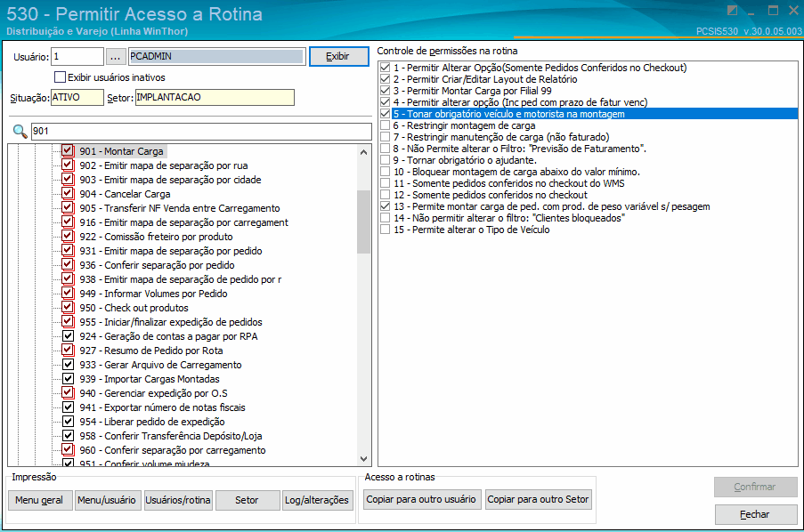This screenshot has height=532, width=804.
Task: Select permission text 4 - prazo de fatur venc
Action: [521, 102]
